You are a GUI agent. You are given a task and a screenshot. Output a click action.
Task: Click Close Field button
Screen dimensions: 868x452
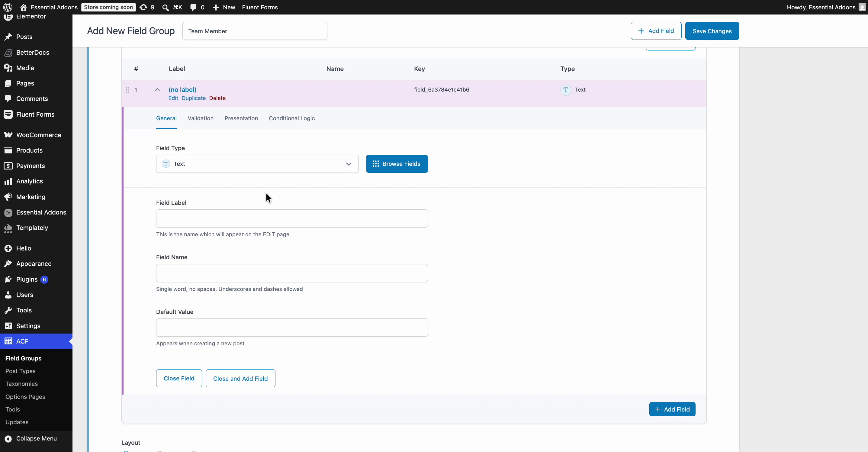pyautogui.click(x=179, y=378)
